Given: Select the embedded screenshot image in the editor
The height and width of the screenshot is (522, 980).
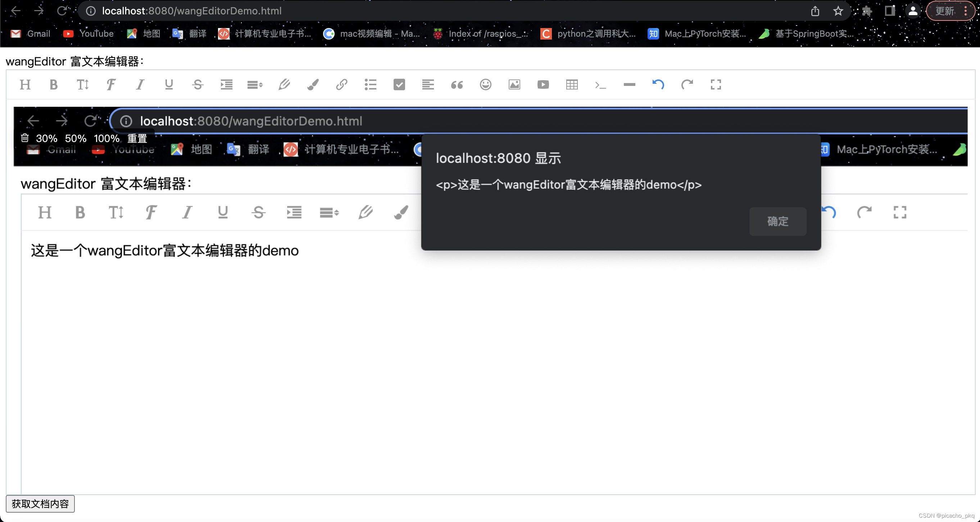Looking at the screenshot, I should (x=490, y=300).
